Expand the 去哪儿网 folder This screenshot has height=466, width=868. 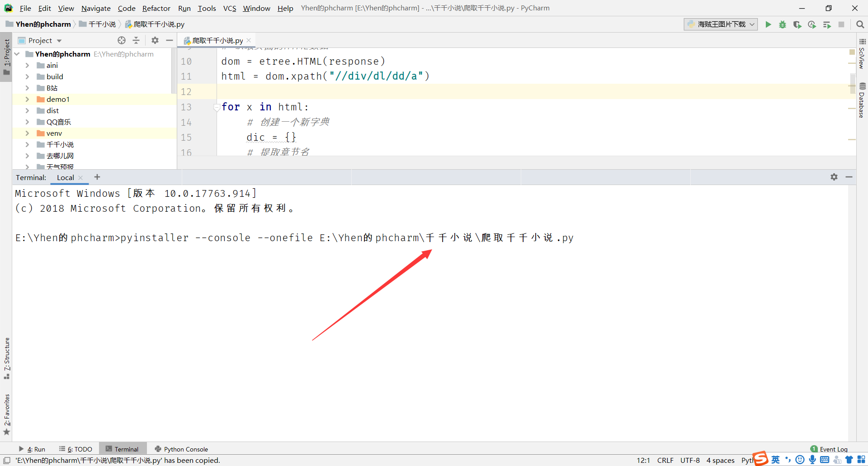pyautogui.click(x=27, y=156)
